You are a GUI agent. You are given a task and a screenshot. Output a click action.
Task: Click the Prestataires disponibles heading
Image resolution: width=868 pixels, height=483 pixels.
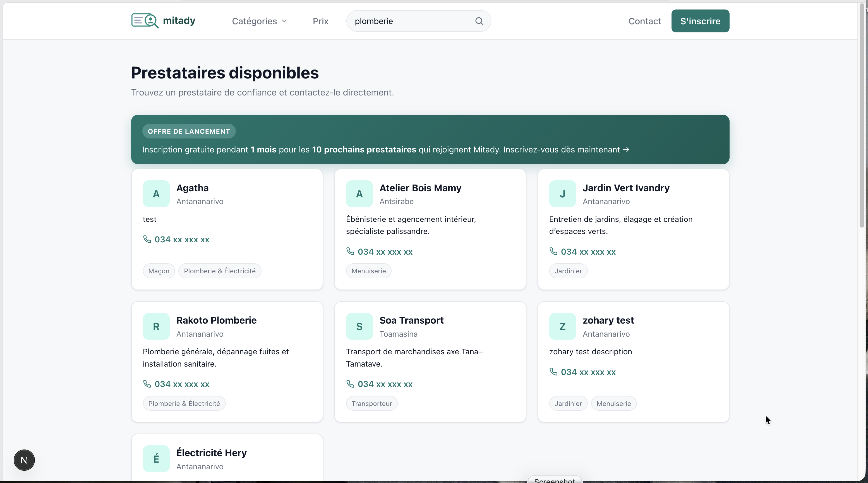pyautogui.click(x=225, y=73)
